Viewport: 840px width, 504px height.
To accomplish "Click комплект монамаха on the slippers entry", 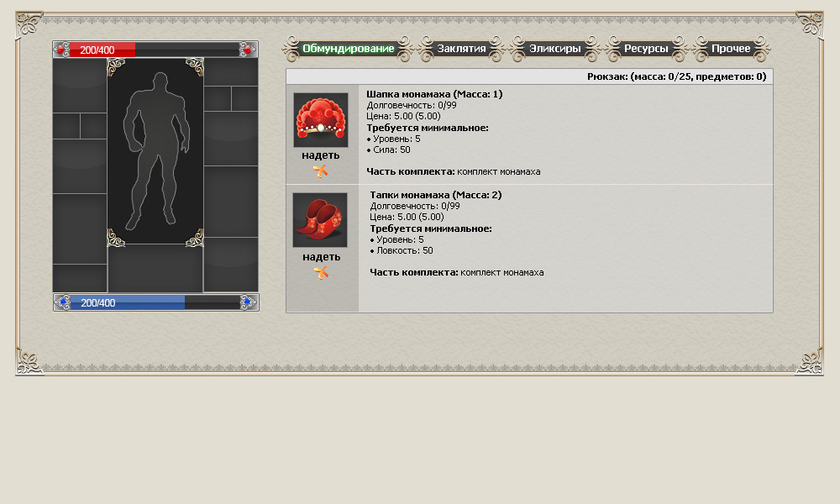I will pyautogui.click(x=502, y=273).
